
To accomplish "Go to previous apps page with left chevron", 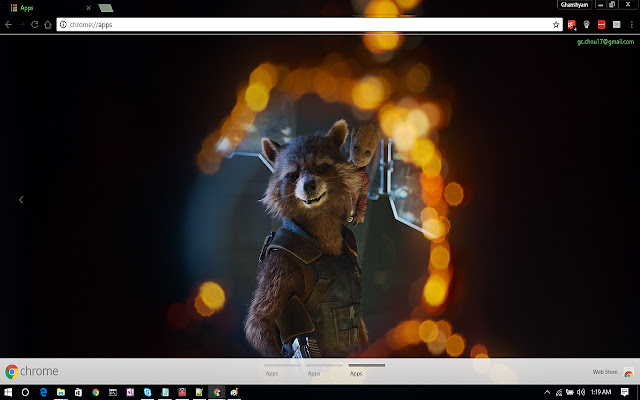I will (x=21, y=199).
